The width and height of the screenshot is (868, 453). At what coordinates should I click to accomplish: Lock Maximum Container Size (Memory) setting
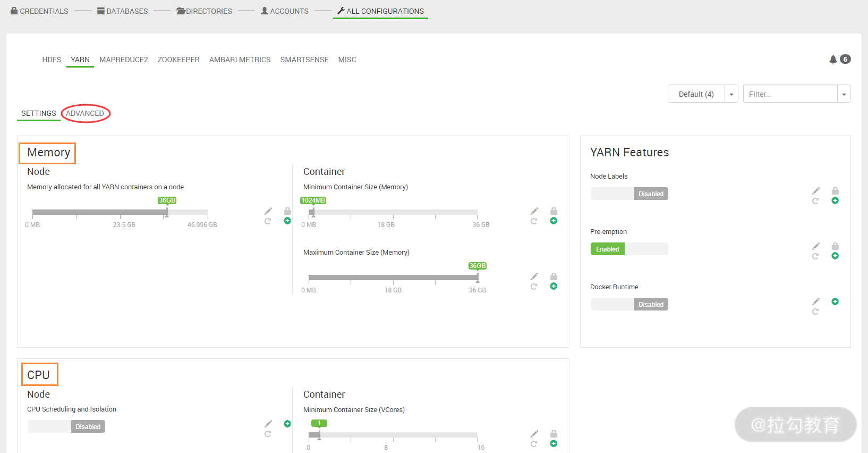(554, 276)
